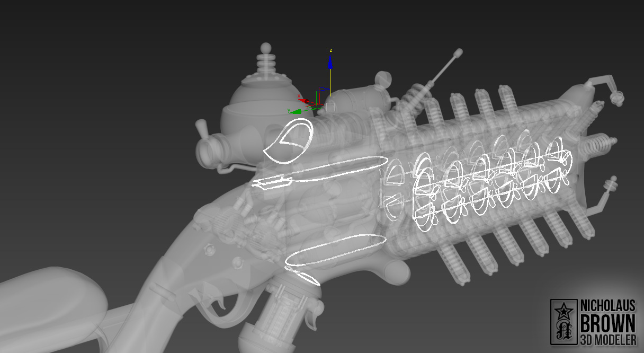Screen dimensions: 644x353
Task: Select the green Y axis gizmo arrow
Action: click(296, 111)
